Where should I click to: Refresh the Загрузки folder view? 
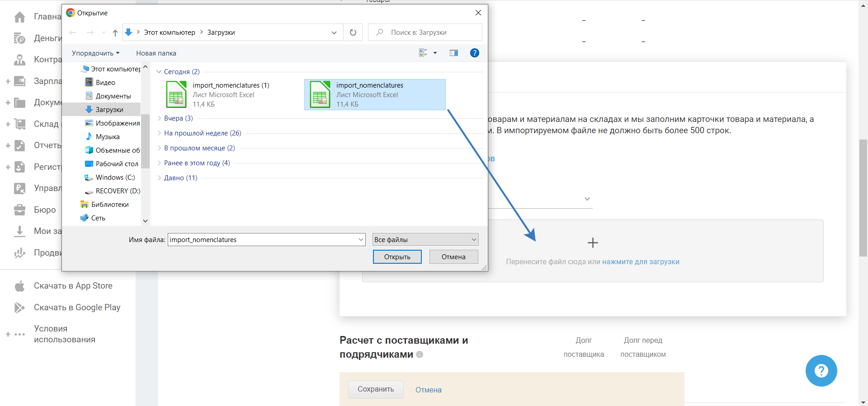(x=353, y=33)
